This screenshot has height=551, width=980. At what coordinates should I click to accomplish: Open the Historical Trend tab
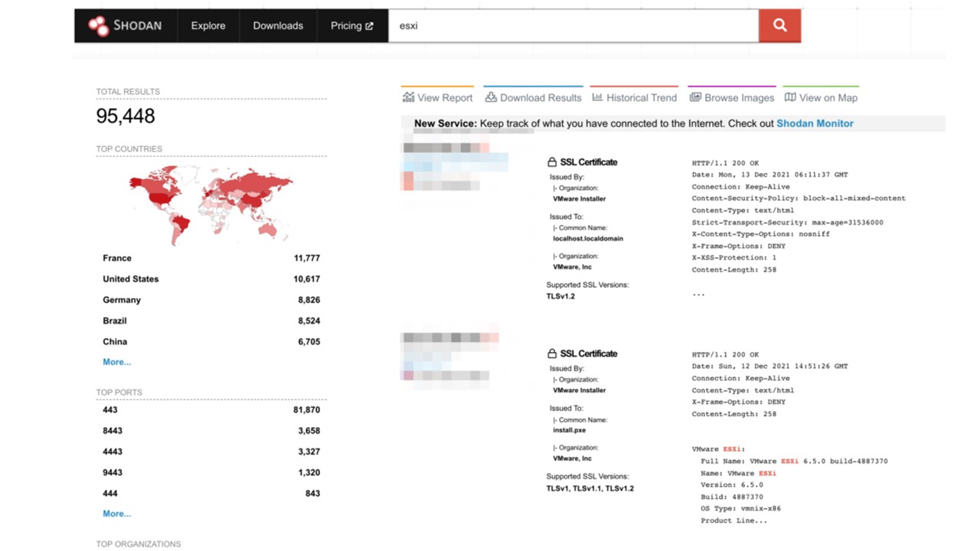(x=635, y=96)
